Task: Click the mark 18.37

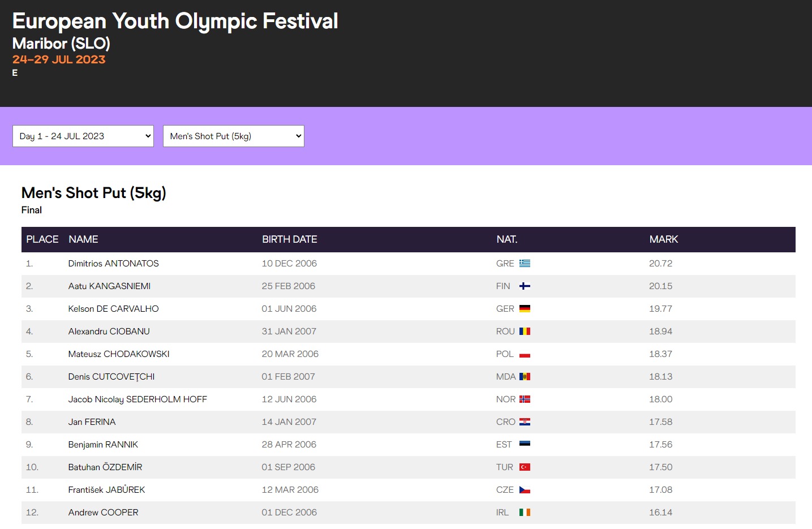Action: (661, 354)
